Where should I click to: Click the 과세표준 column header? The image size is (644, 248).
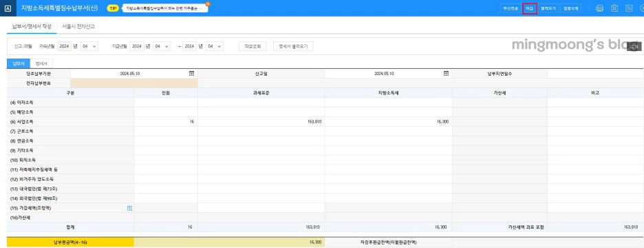(x=261, y=93)
